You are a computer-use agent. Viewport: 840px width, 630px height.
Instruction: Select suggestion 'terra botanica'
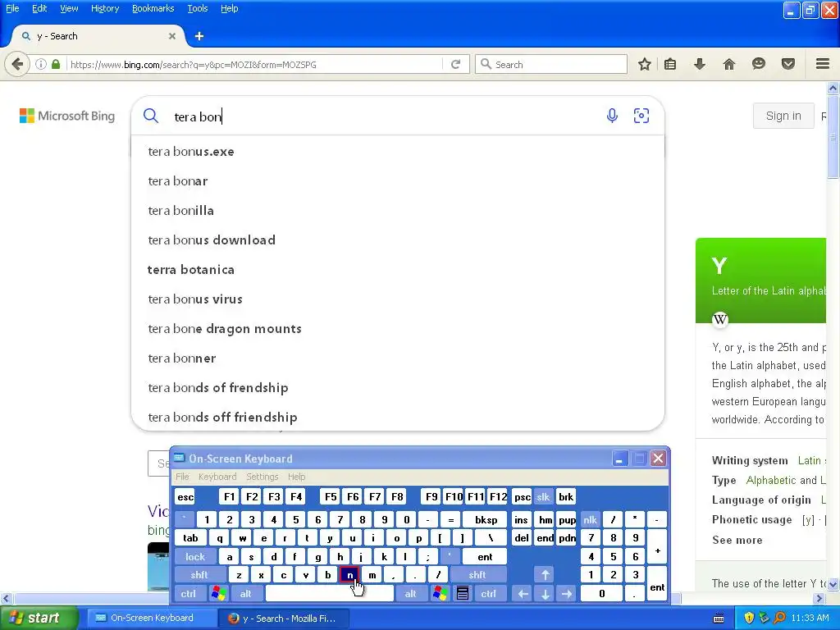(398, 269)
